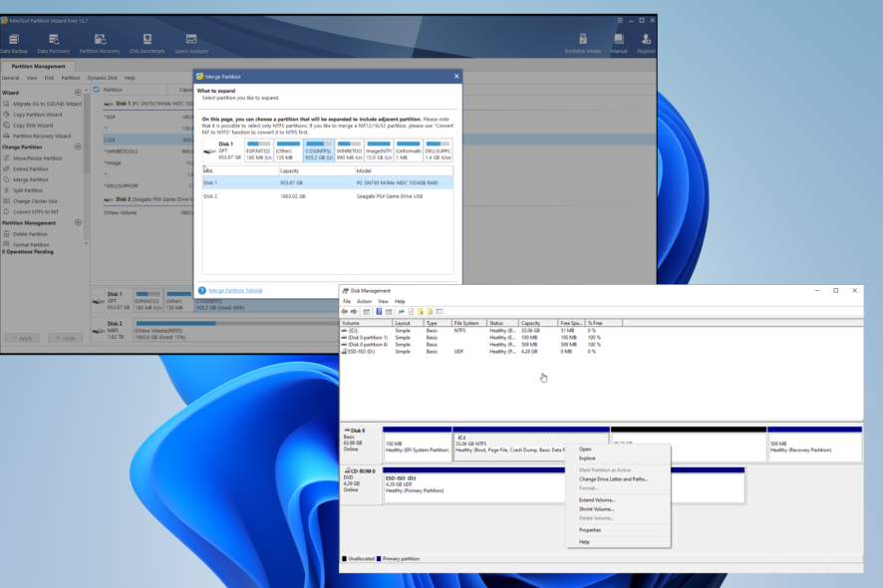The width and height of the screenshot is (883, 588).
Task: Click the blue question-mark Help toolbar icon
Action: coord(379,312)
